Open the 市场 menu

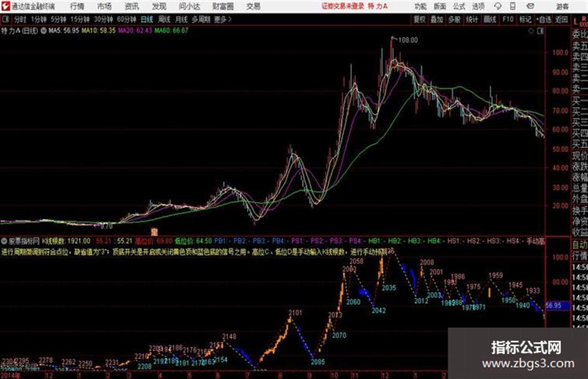tap(105, 6)
